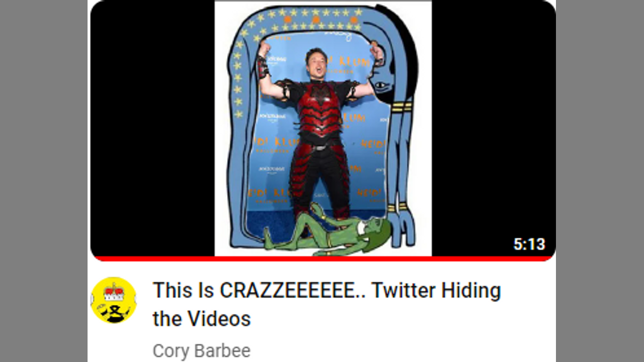Click the crown symbol inside the avatar
The width and height of the screenshot is (644, 362).
pyautogui.click(x=114, y=291)
